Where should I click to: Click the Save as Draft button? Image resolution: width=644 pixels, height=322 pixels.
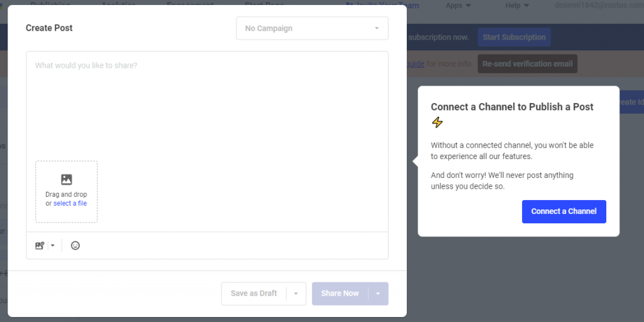pos(254,294)
